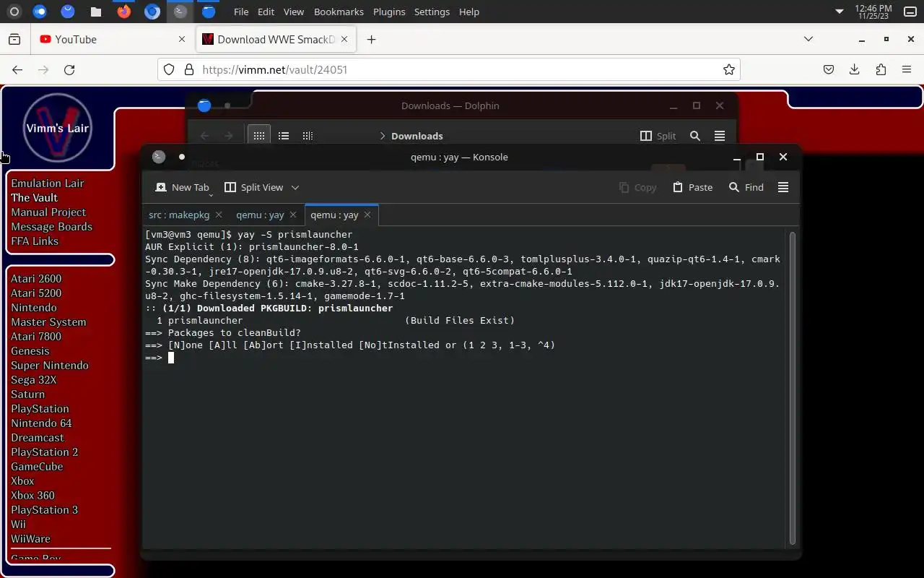Switch to the 'src : makepkg' terminal tab
The width and height of the screenshot is (924, 578).
tap(178, 215)
